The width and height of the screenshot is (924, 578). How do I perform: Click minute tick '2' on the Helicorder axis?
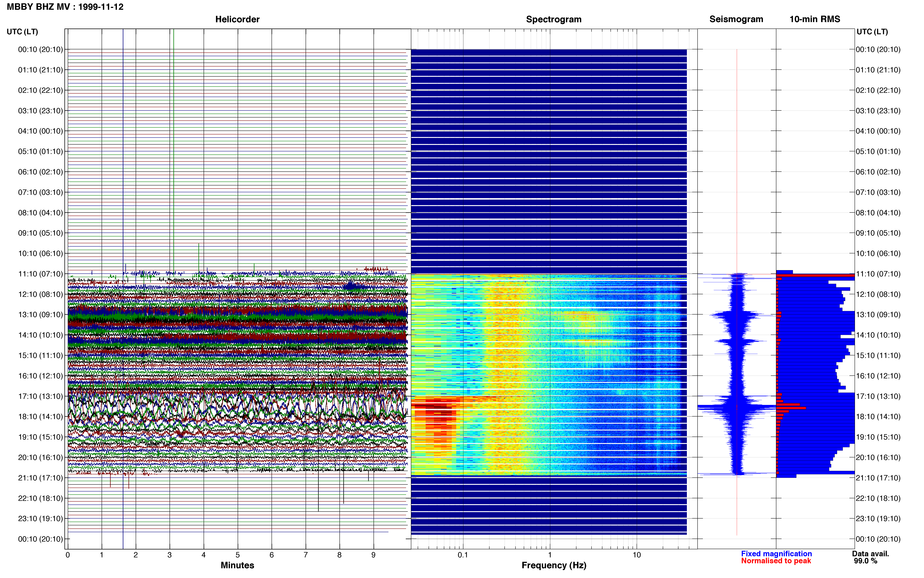pyautogui.click(x=136, y=555)
